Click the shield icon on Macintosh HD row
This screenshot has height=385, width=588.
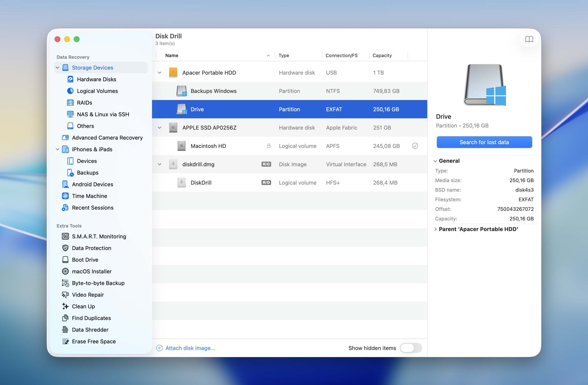[x=415, y=146]
